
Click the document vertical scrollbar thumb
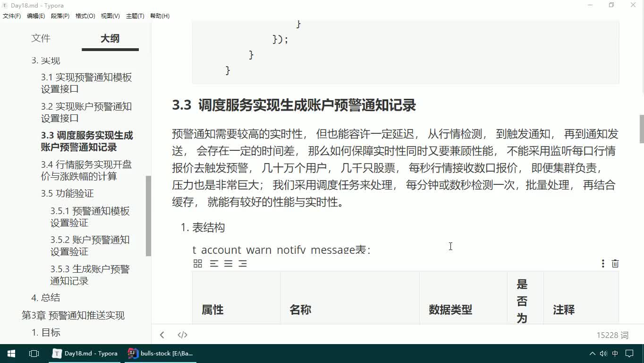pyautogui.click(x=641, y=129)
